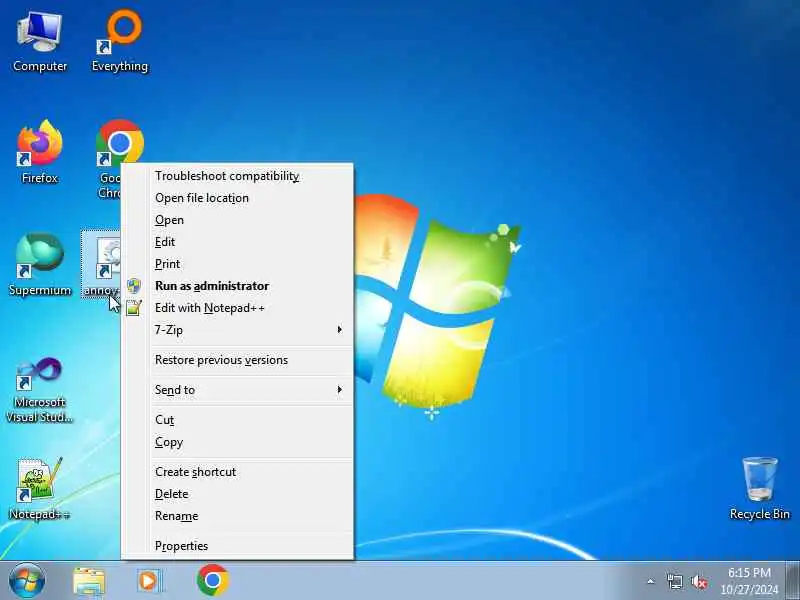800x600 pixels.
Task: Open the Computer desktop icon
Action: [x=40, y=42]
